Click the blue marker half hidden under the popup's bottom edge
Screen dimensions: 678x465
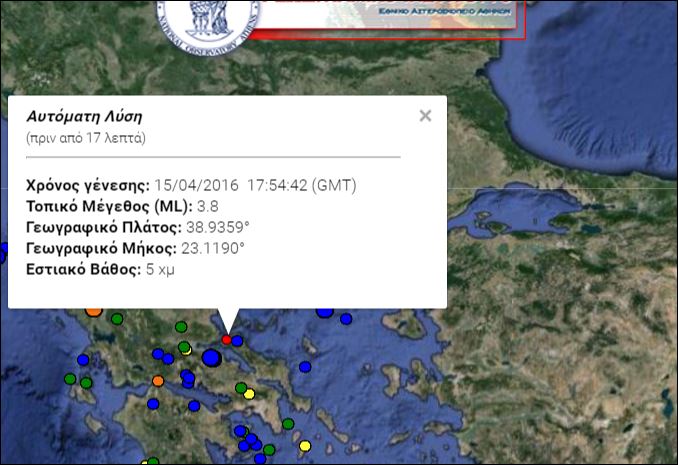tap(325, 312)
